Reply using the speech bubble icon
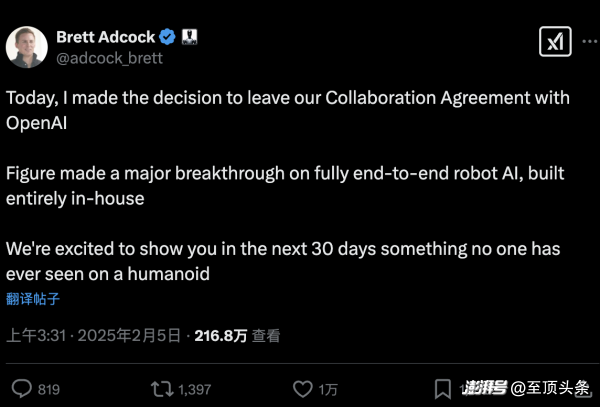This screenshot has height=407, width=600. [22, 388]
